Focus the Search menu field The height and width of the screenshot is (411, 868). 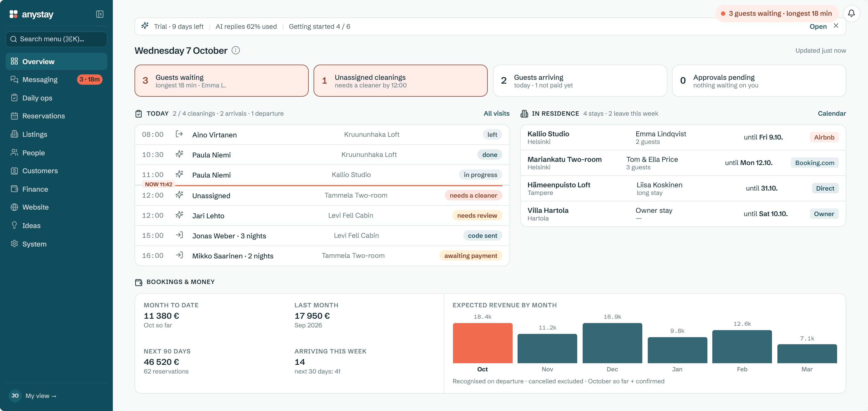pyautogui.click(x=56, y=39)
